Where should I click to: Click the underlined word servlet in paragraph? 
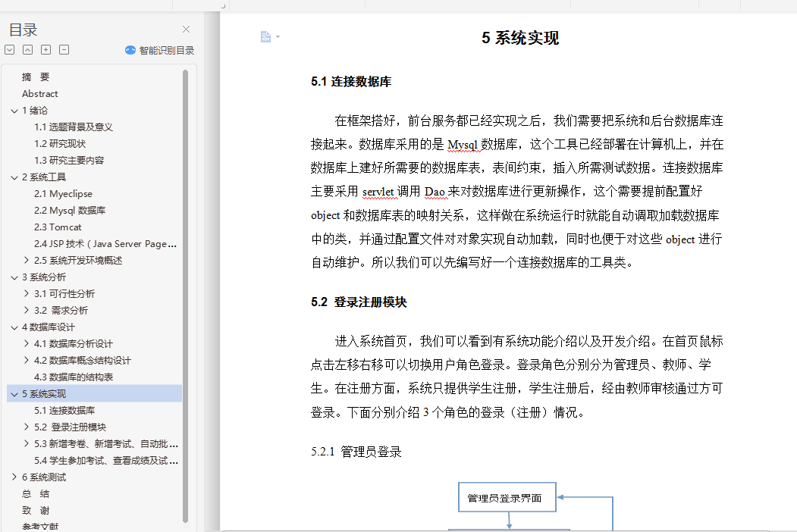pos(378,192)
